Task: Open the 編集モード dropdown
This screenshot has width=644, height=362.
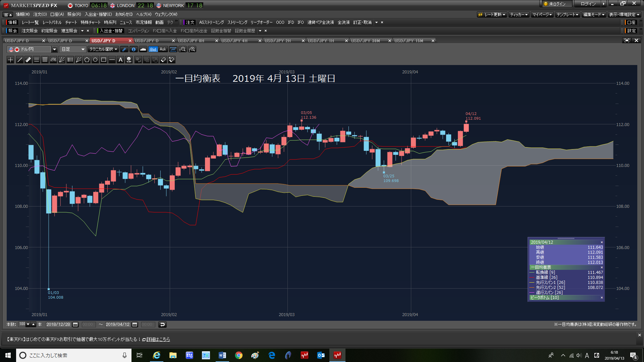Action: [594, 15]
